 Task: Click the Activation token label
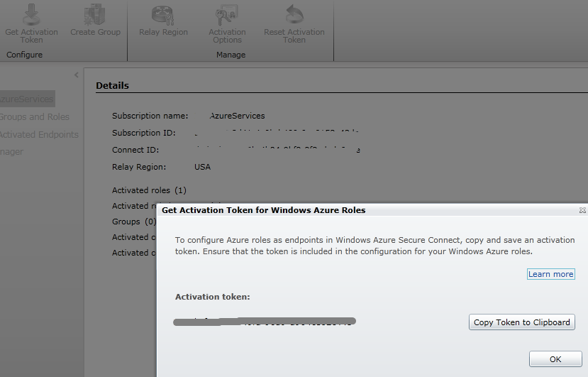(212, 297)
